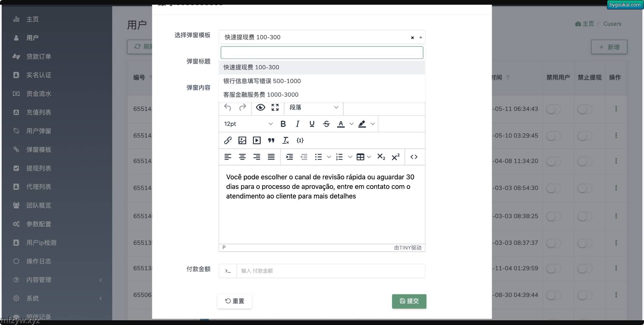Toggle bold formatting in editor
644x325 pixels.
click(283, 124)
